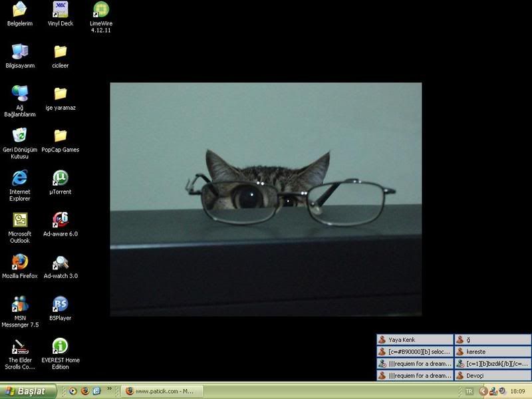Select the Ad-watch 3.0 icon
532x399 pixels.
(60, 262)
